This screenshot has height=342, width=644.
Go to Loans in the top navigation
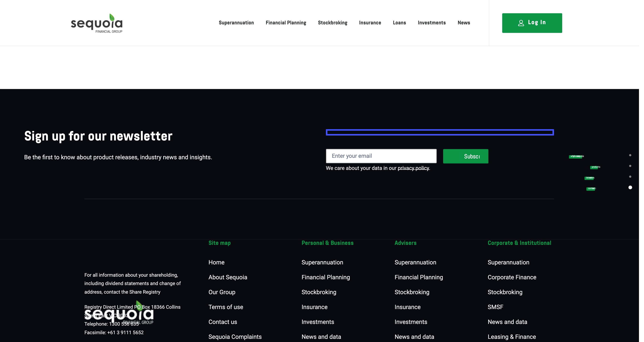(399, 23)
